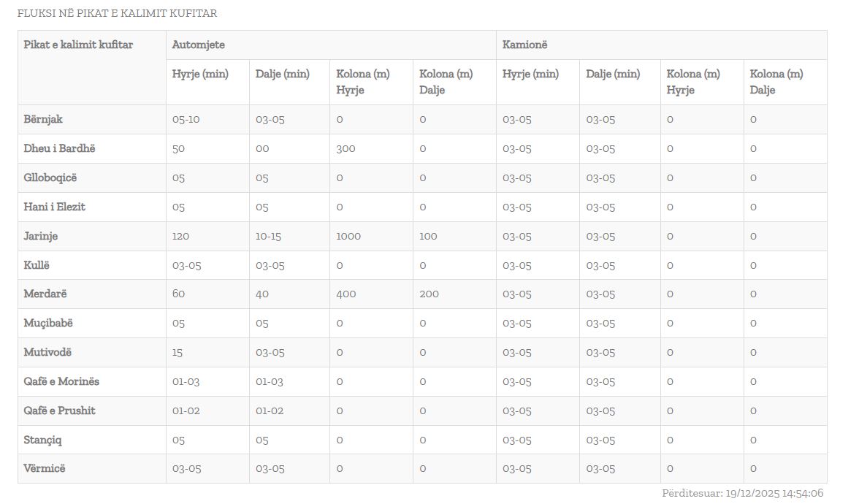
Task: Click the Automjete group column header
Action: click(199, 45)
